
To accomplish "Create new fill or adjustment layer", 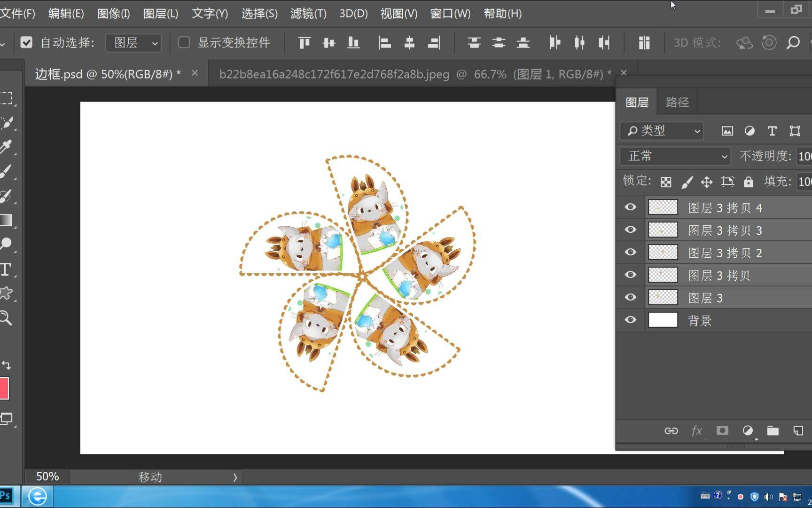I will (x=748, y=431).
